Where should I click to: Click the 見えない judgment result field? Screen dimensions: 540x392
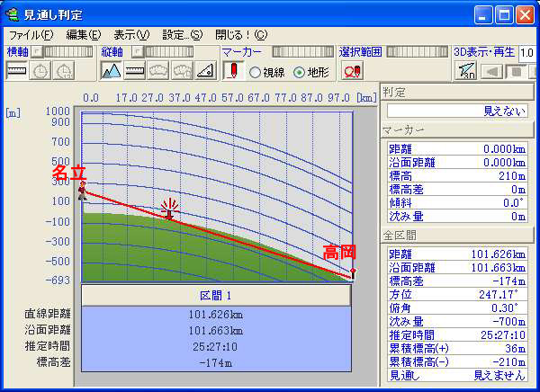point(457,111)
